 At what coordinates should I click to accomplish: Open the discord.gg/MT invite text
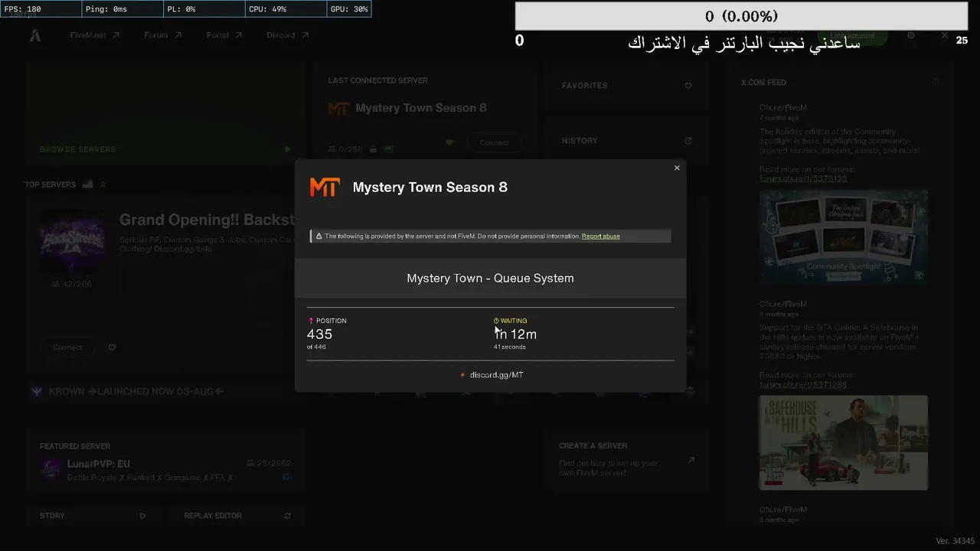click(496, 375)
